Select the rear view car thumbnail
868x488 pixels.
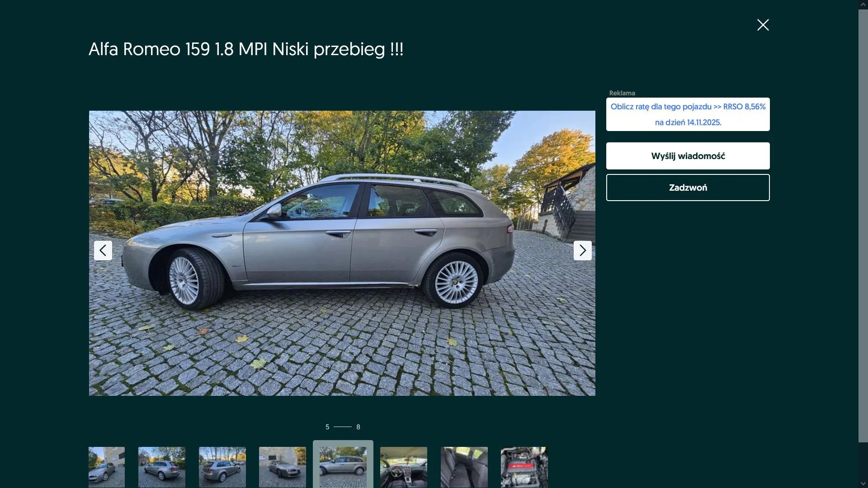[x=222, y=467]
